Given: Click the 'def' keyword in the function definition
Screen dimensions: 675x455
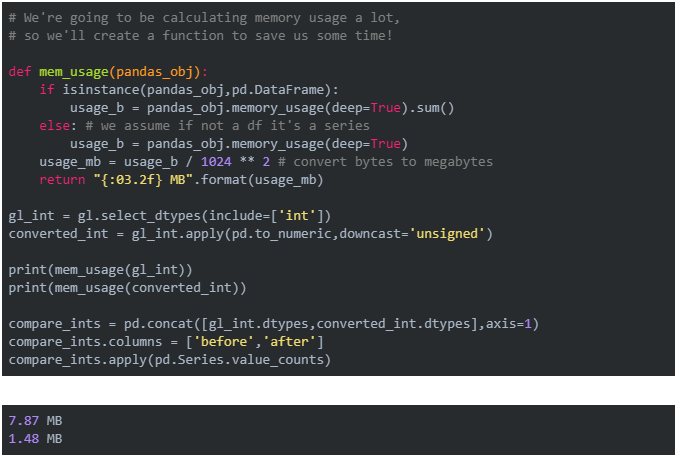Looking at the screenshot, I should tap(19, 72).
